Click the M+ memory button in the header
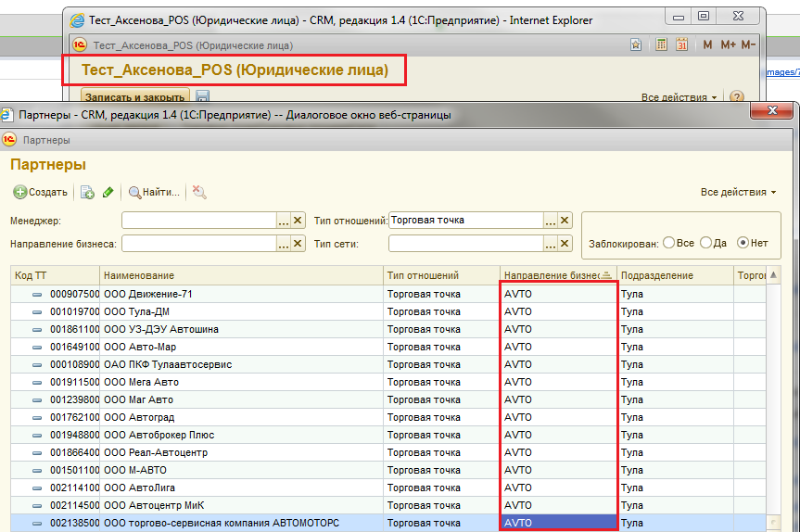800x532 pixels. [728, 44]
